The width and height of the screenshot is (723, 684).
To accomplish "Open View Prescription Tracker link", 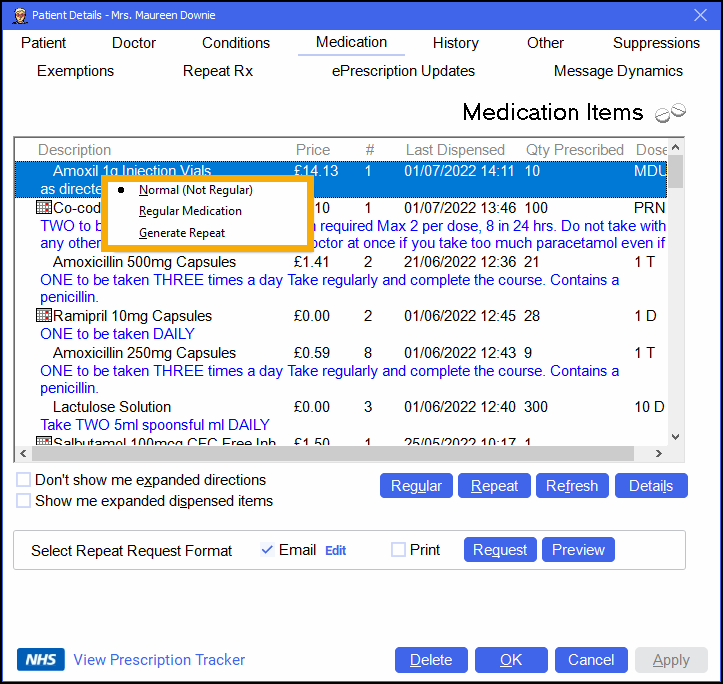I will pyautogui.click(x=159, y=660).
